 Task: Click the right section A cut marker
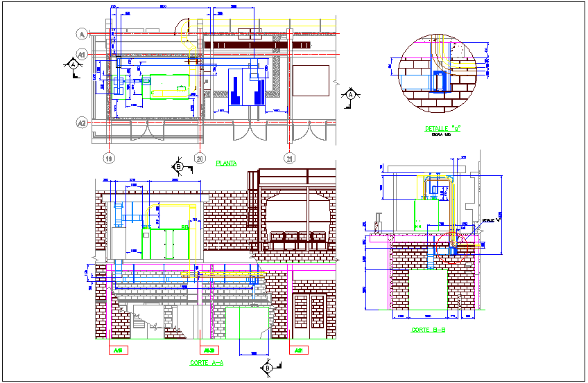click(352, 94)
